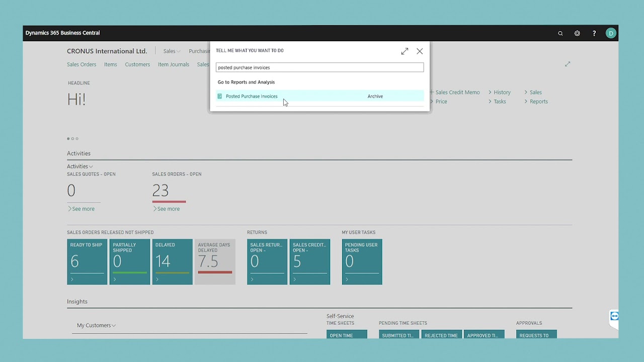This screenshot has height=362, width=644.
Task: Select the first headline carousel dot
Action: tap(68, 139)
